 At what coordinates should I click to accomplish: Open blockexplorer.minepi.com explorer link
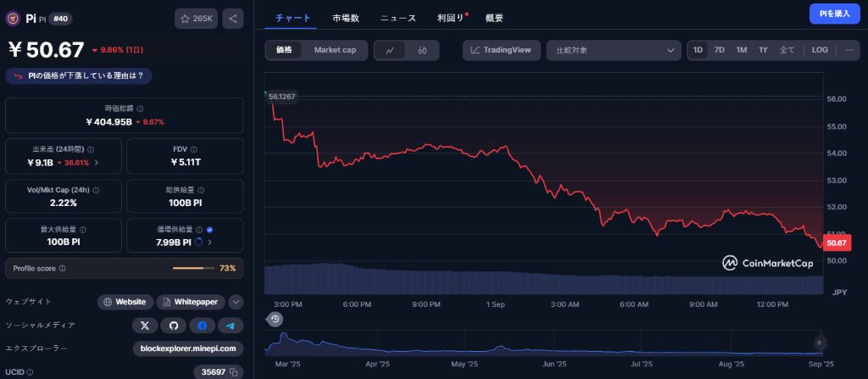tap(188, 348)
